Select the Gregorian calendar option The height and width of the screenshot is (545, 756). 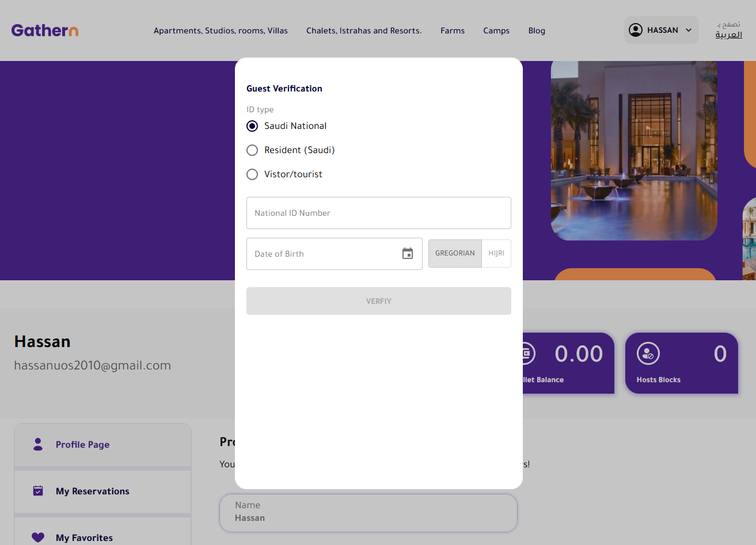tap(455, 253)
